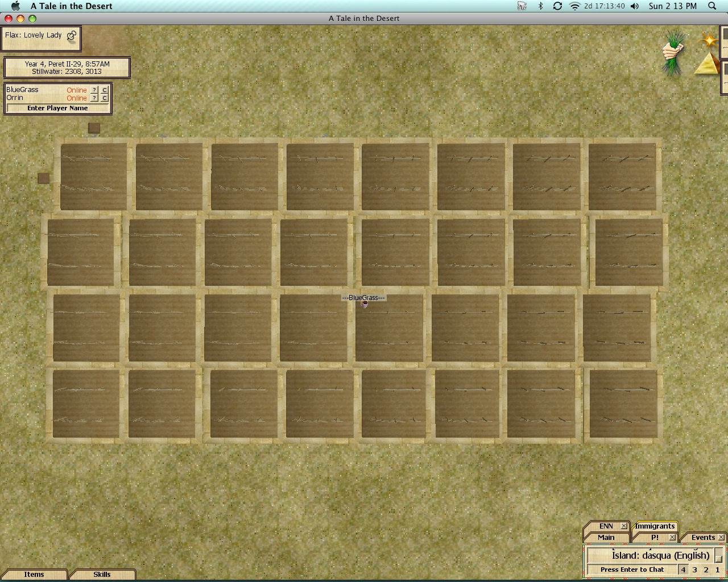Screen dimensions: 728x582
Task: Open the Events chat tab
Action: pyautogui.click(x=703, y=537)
